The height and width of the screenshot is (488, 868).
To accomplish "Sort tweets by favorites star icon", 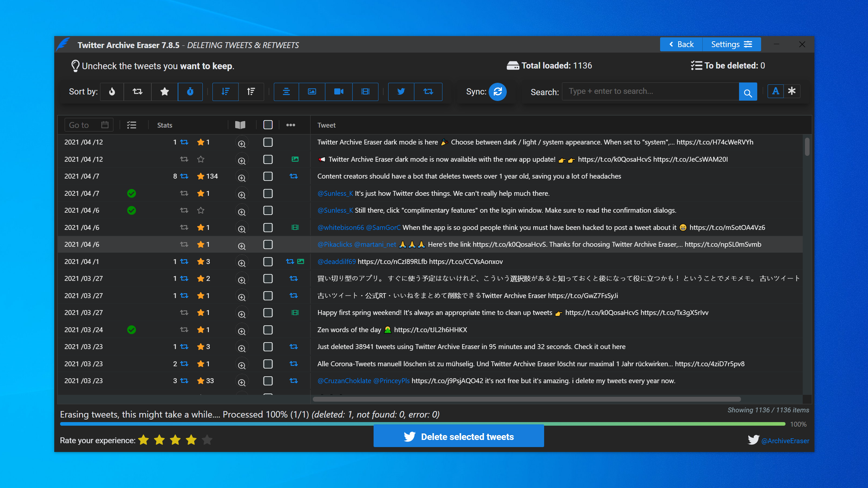I will [x=164, y=92].
